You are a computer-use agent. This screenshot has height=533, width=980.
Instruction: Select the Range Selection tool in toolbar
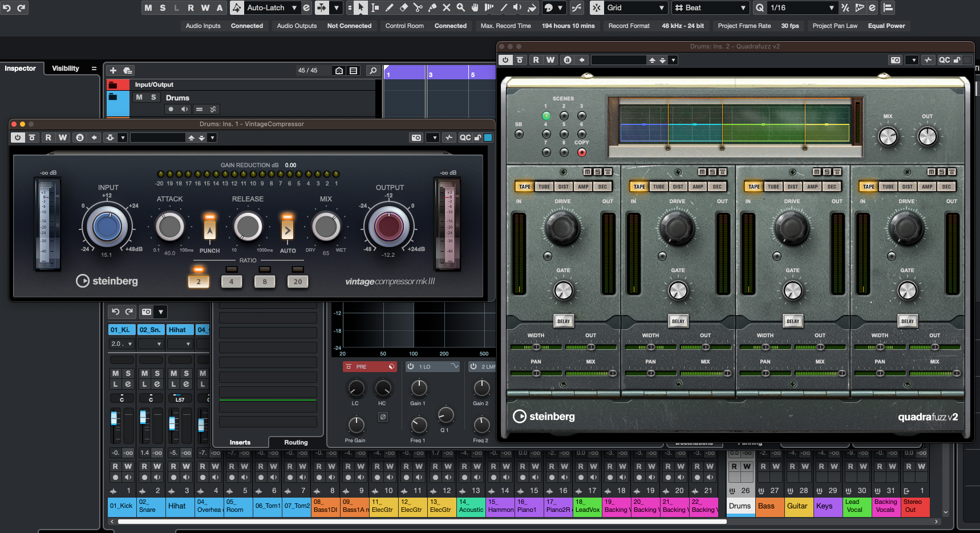click(x=375, y=7)
